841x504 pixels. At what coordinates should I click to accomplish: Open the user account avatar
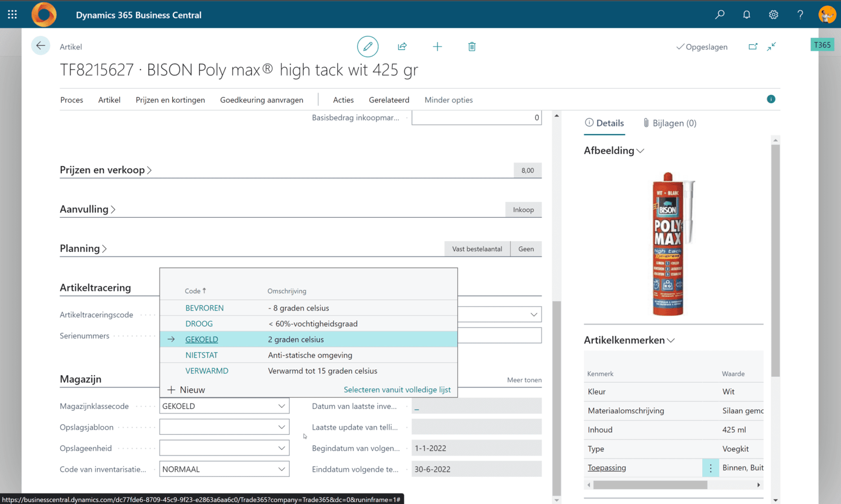tap(827, 15)
